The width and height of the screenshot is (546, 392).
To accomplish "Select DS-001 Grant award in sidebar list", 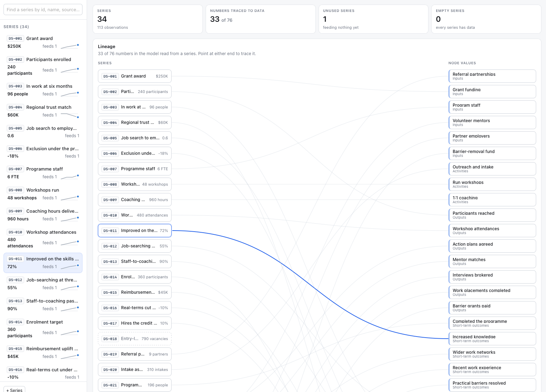I will [x=43, y=42].
